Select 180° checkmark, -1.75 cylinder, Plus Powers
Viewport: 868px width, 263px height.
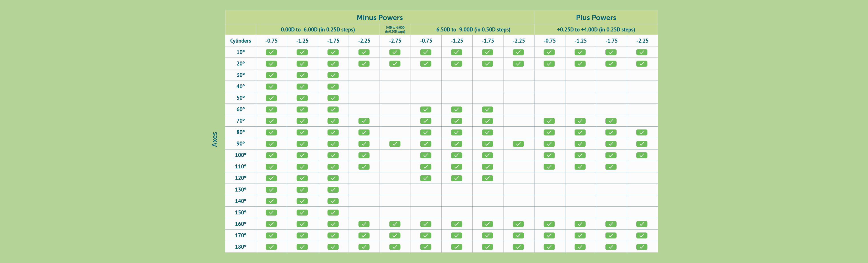tap(611, 247)
